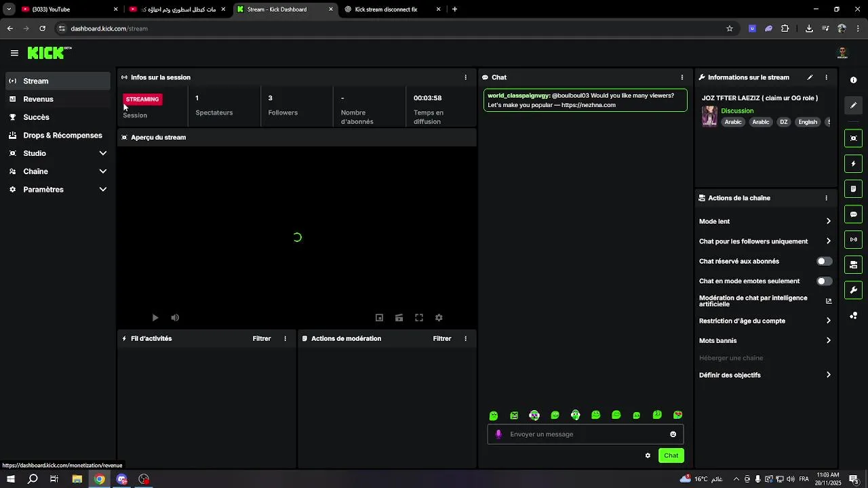This screenshot has width=868, height=488.
Task: Insert the first green emote in chat row
Action: (x=494, y=415)
